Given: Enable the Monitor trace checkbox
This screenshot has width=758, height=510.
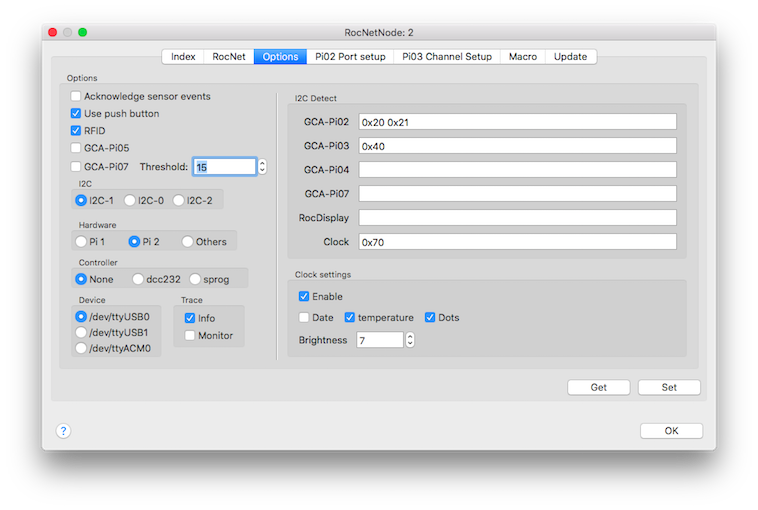Looking at the screenshot, I should pos(190,336).
